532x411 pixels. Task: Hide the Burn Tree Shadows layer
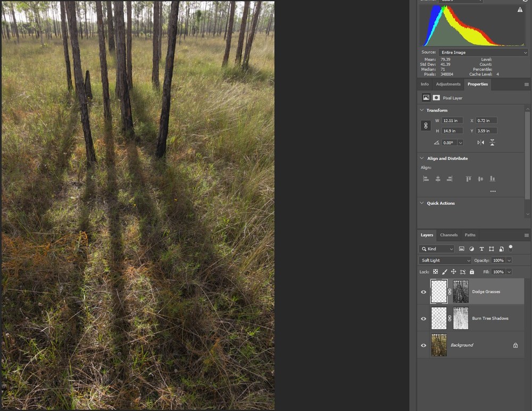423,319
